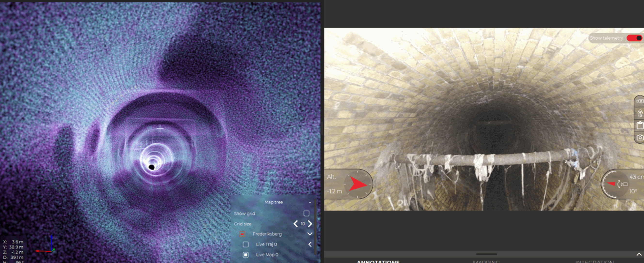The height and width of the screenshot is (263, 644).
Task: Click the '43 cm' distance value
Action: pyautogui.click(x=636, y=177)
